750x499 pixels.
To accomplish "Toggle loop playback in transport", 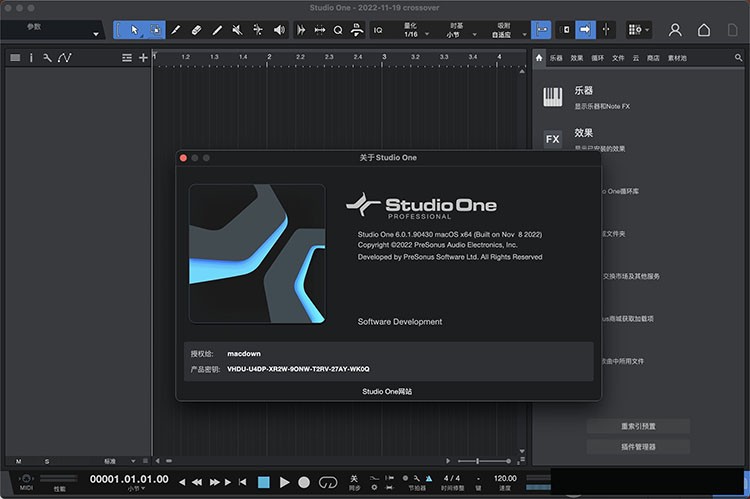I will click(328, 482).
